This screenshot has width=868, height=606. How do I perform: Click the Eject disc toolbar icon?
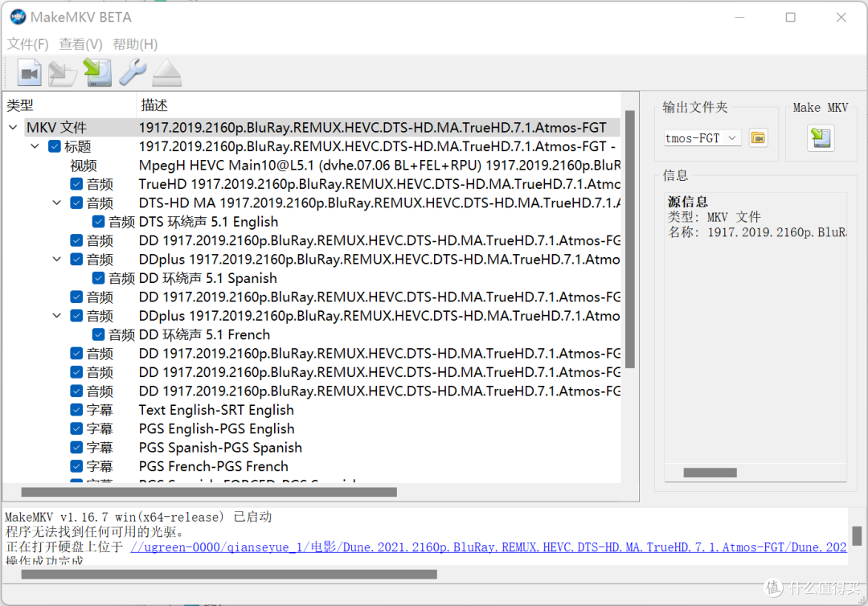166,73
